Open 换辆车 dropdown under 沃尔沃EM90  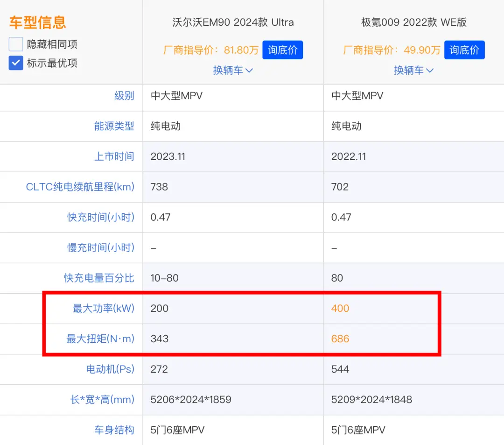pyautogui.click(x=233, y=70)
